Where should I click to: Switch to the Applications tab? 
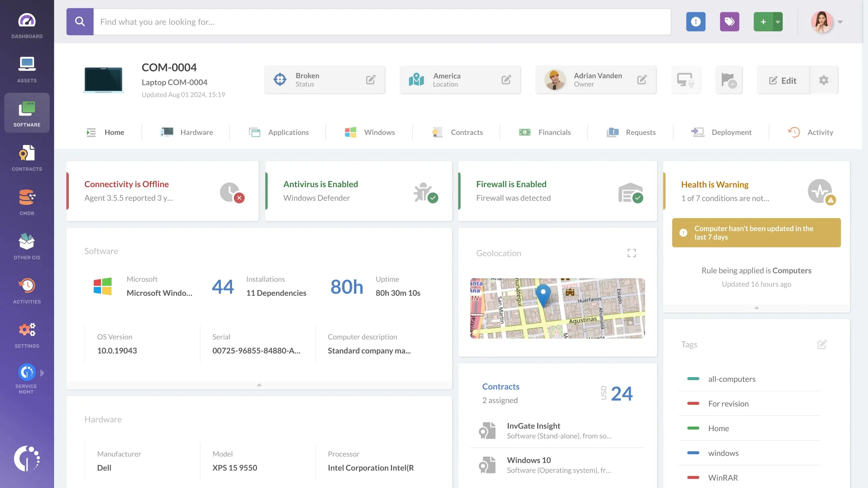click(288, 132)
